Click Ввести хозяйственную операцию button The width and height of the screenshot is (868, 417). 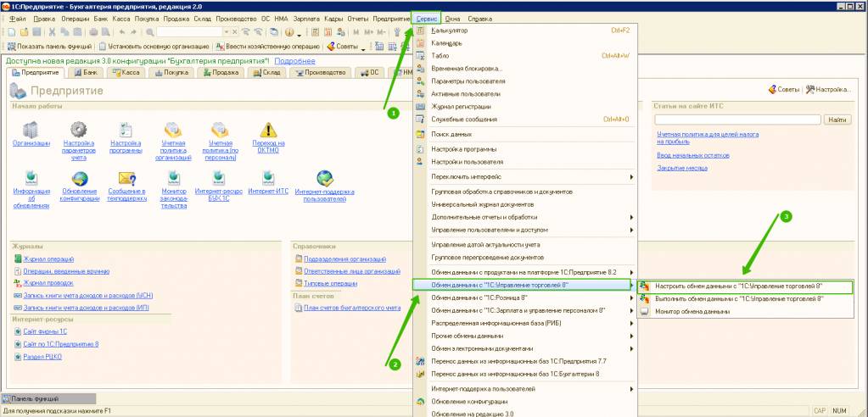[x=268, y=47]
